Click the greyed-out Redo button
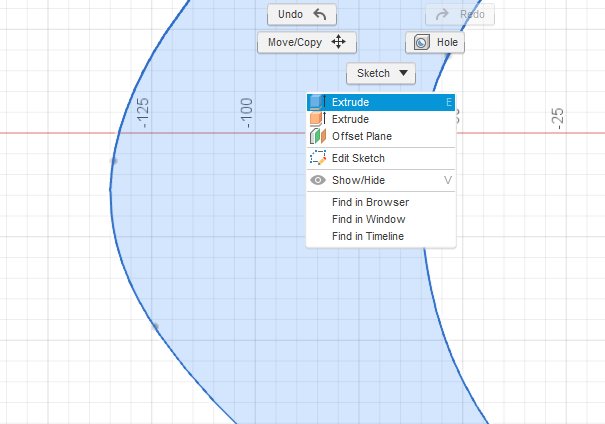 tap(460, 14)
